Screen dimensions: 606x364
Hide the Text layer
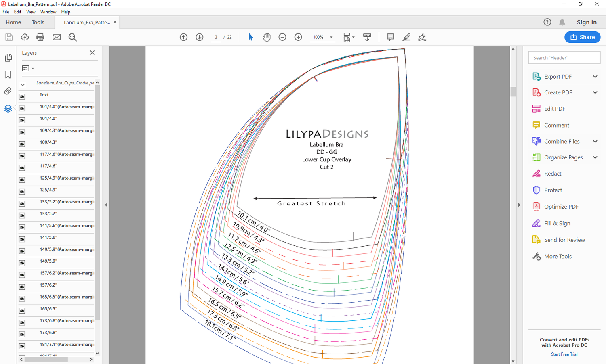pyautogui.click(x=22, y=96)
